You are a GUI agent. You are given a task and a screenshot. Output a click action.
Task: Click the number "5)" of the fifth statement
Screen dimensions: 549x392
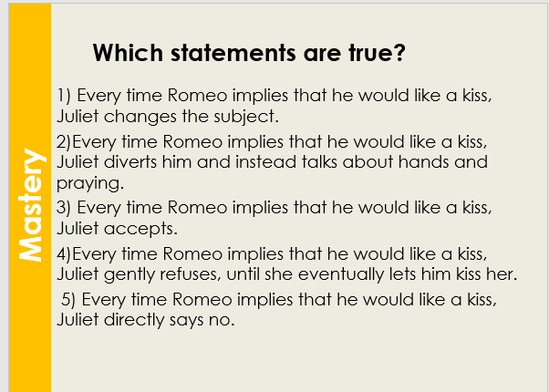(x=68, y=300)
